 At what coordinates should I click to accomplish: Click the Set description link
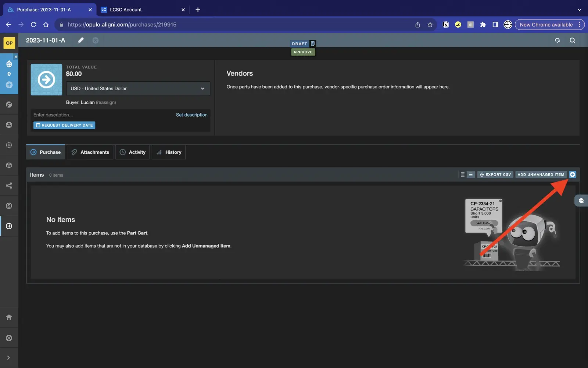click(191, 115)
